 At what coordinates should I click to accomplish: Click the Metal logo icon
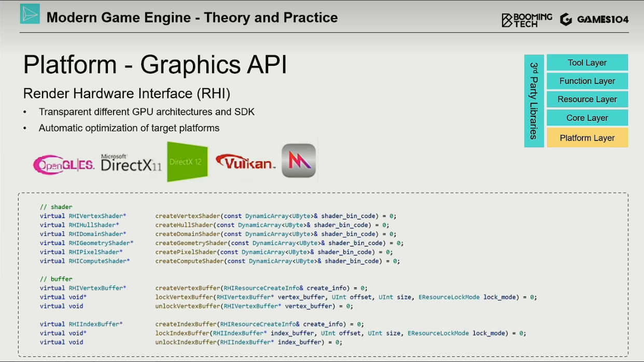pyautogui.click(x=299, y=161)
